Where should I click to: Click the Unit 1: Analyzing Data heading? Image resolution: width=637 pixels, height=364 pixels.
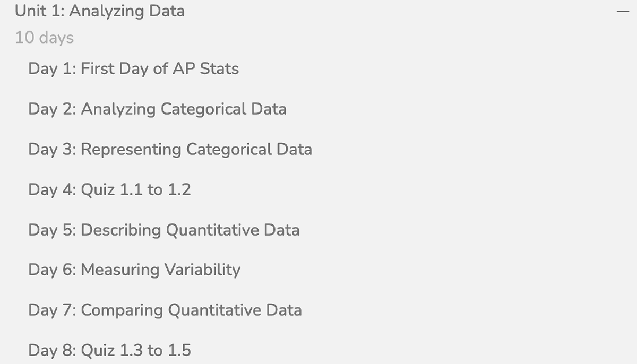[100, 11]
